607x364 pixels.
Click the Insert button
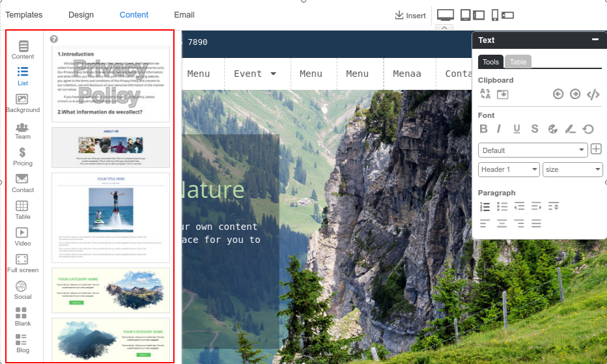point(410,16)
